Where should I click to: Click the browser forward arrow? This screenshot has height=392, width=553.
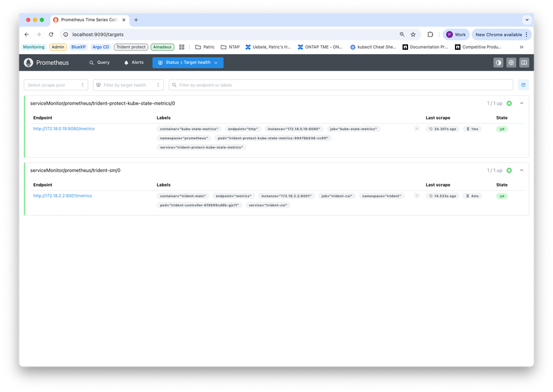39,34
